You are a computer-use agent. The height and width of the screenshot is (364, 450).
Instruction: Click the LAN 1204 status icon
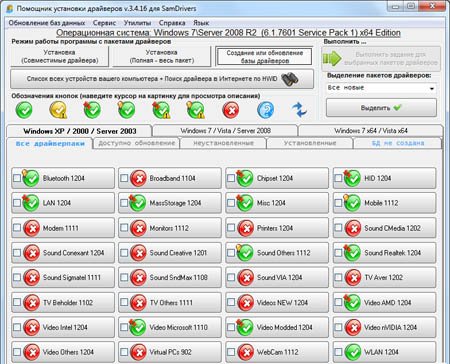[x=31, y=203]
